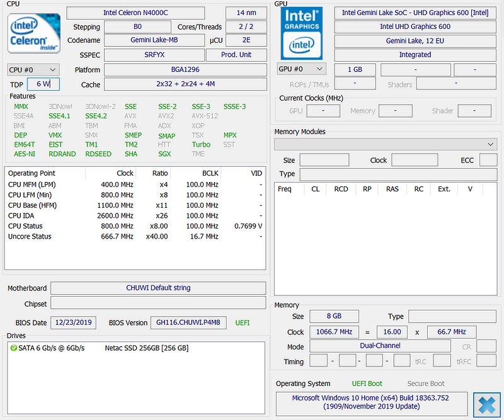Click the 1 GB GPU memory field
The height and width of the screenshot is (420, 504).
[355, 70]
